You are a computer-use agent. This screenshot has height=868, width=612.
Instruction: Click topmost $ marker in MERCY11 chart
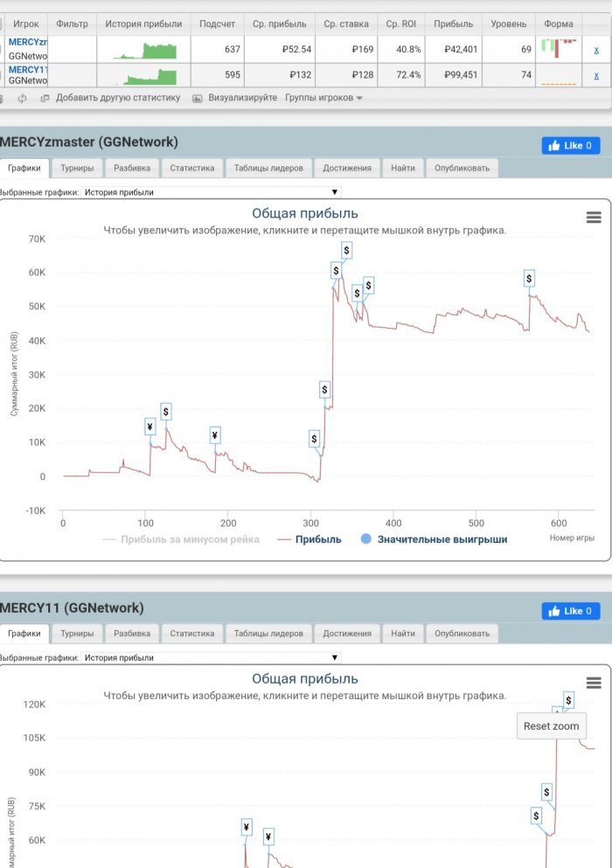point(568,700)
